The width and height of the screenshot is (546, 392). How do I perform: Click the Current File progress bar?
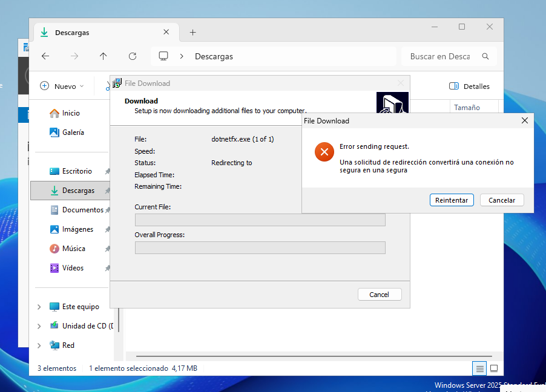click(x=260, y=220)
